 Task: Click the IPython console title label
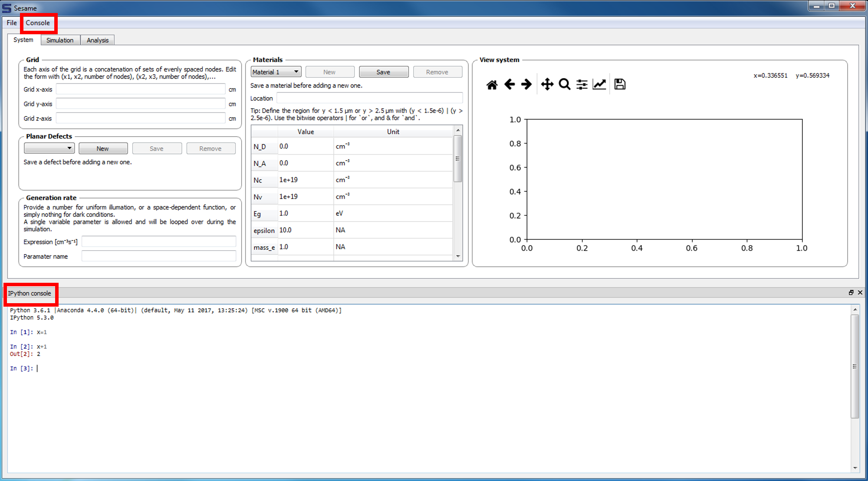pos(30,293)
